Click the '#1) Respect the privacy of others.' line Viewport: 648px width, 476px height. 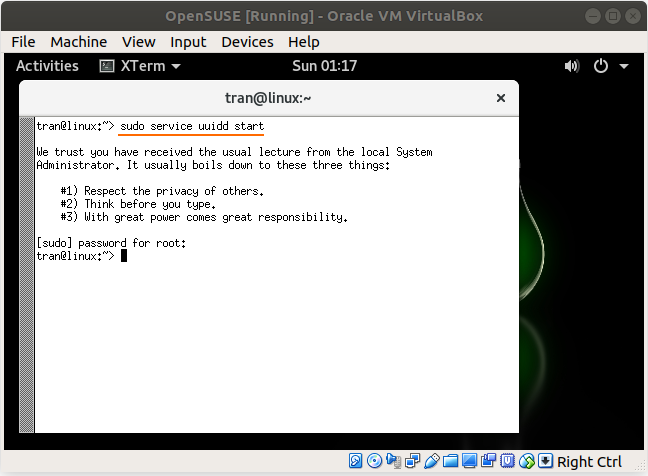pyautogui.click(x=162, y=191)
